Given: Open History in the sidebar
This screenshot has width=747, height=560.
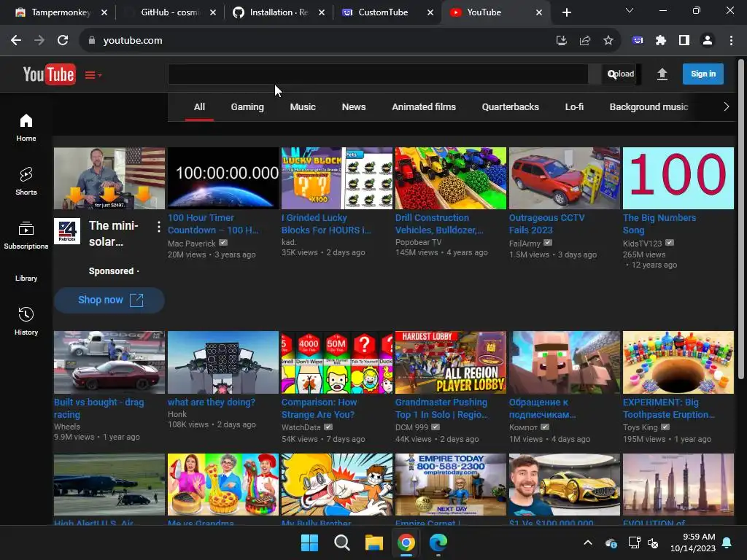Looking at the screenshot, I should point(26,321).
